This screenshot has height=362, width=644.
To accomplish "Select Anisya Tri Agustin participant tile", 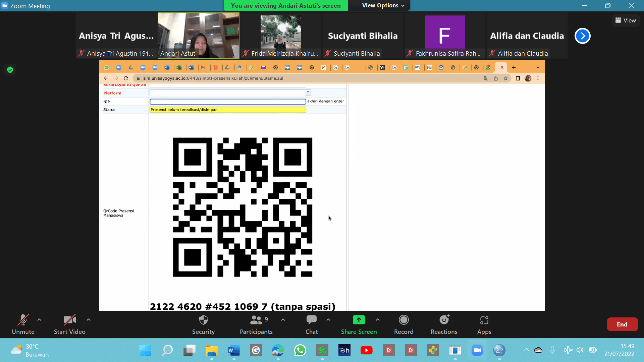I will [116, 36].
